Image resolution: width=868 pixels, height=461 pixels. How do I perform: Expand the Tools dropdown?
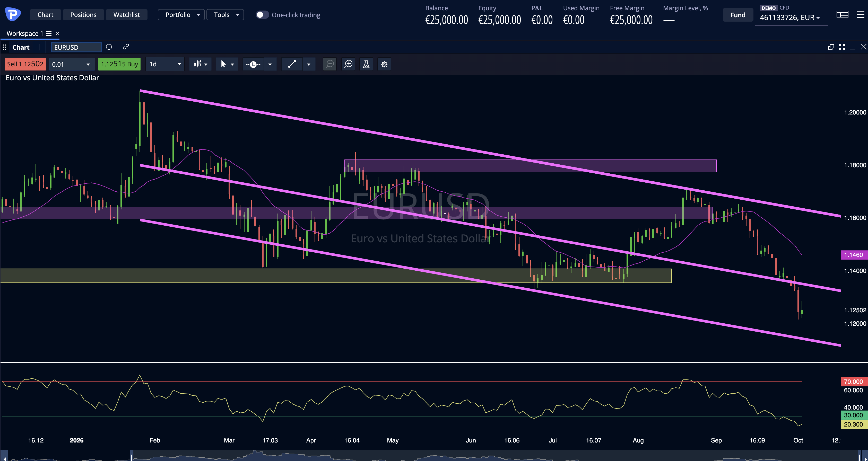tap(225, 15)
